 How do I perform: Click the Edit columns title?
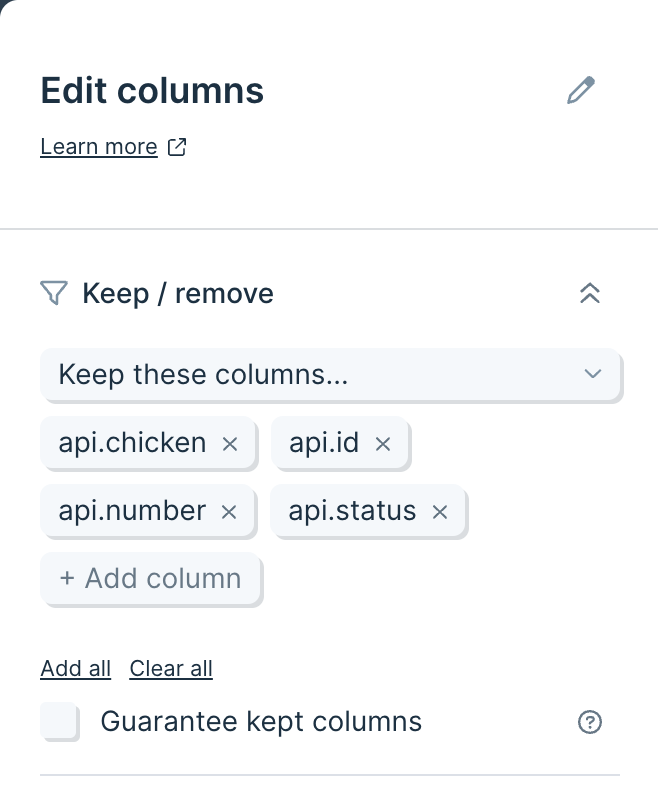[152, 91]
